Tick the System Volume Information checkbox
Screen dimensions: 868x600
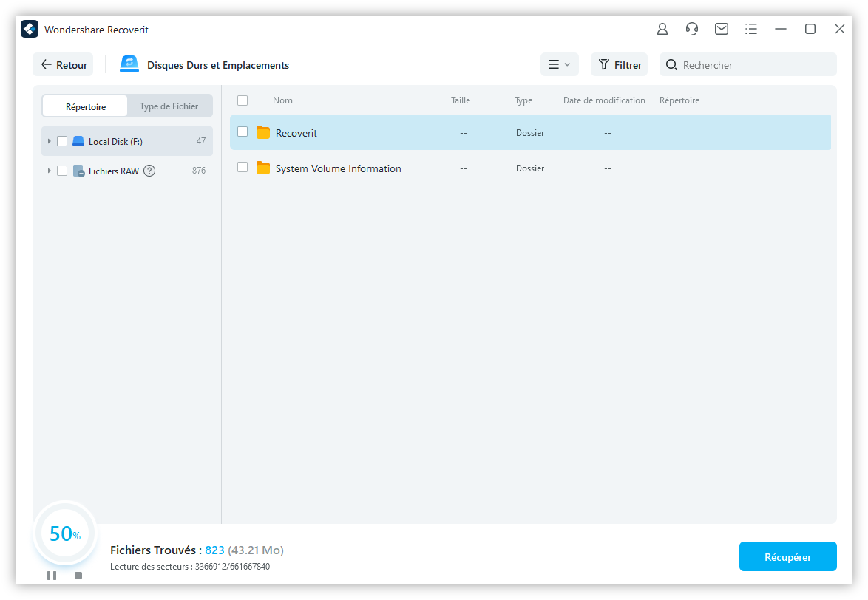coord(243,168)
